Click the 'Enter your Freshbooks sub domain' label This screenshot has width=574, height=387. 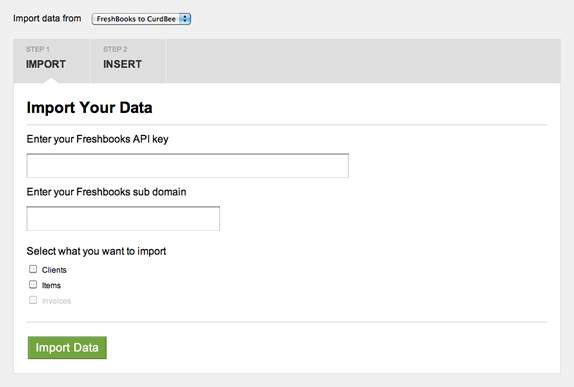click(106, 192)
